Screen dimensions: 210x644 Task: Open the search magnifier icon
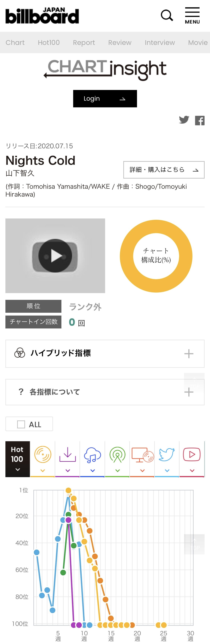tap(167, 16)
